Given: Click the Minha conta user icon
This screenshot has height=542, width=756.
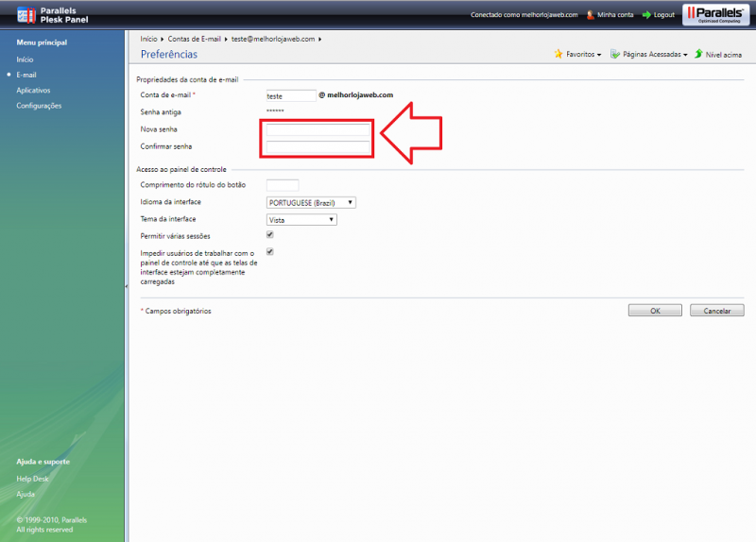Looking at the screenshot, I should click(590, 15).
